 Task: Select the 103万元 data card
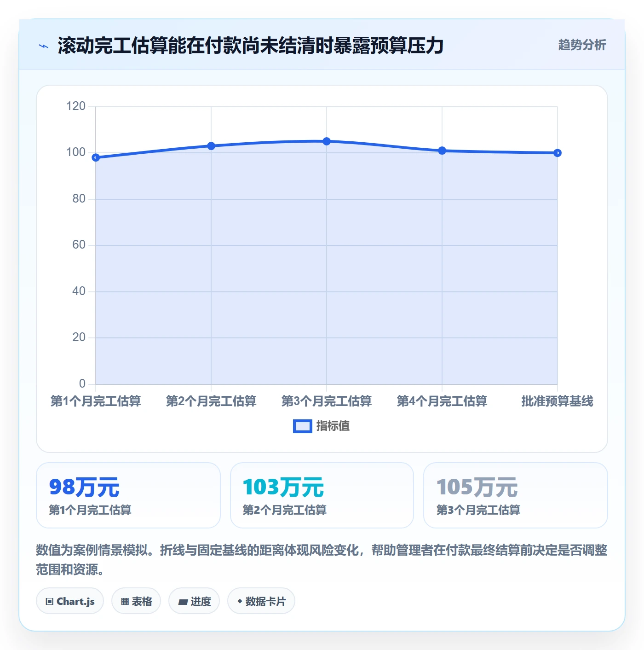tap(322, 495)
